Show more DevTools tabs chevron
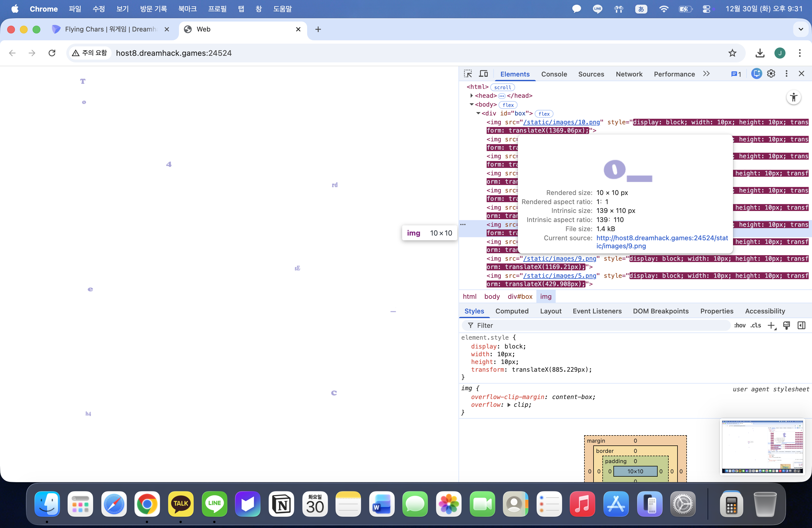Image resolution: width=812 pixels, height=528 pixels. coord(706,74)
